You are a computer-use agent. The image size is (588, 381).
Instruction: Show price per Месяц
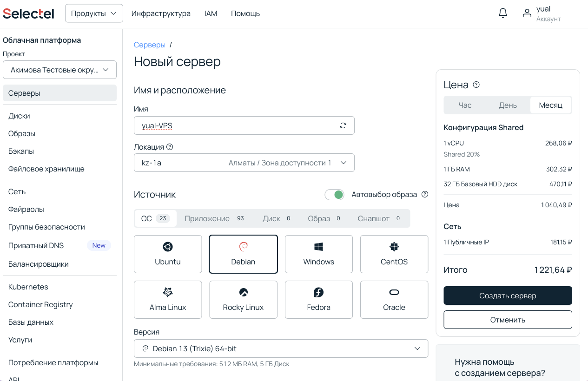pos(551,105)
